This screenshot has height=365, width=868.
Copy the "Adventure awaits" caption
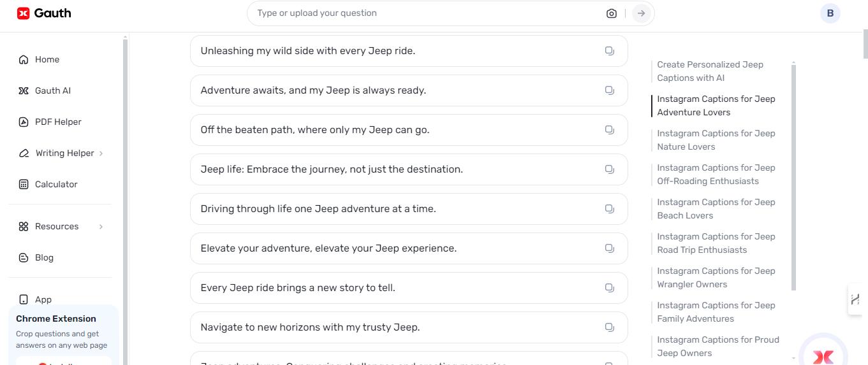(x=610, y=90)
